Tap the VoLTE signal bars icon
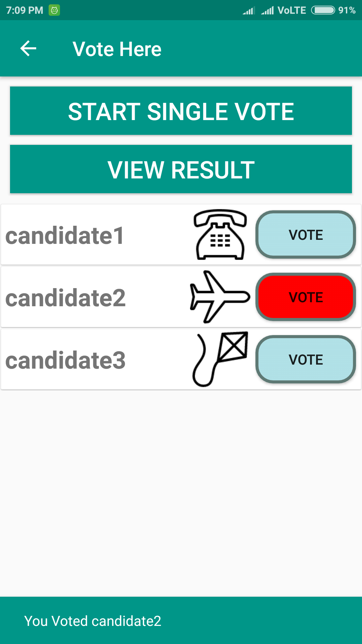The image size is (362, 644). click(267, 10)
